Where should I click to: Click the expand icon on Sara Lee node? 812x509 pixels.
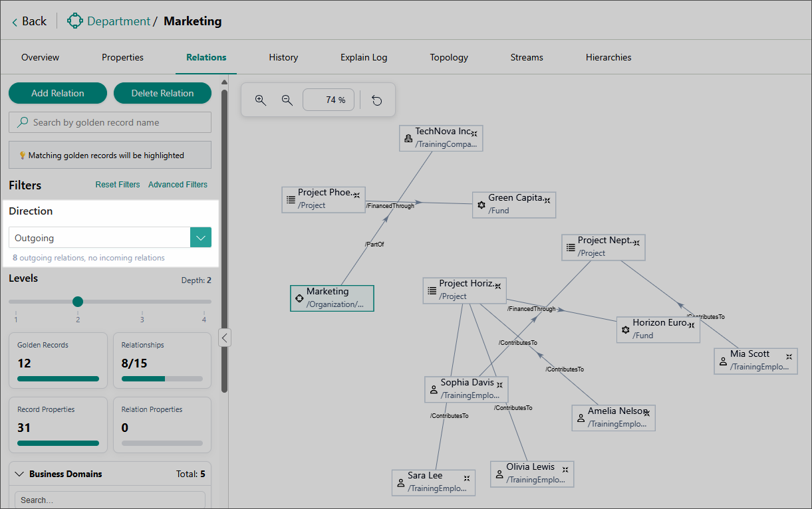pyautogui.click(x=467, y=478)
